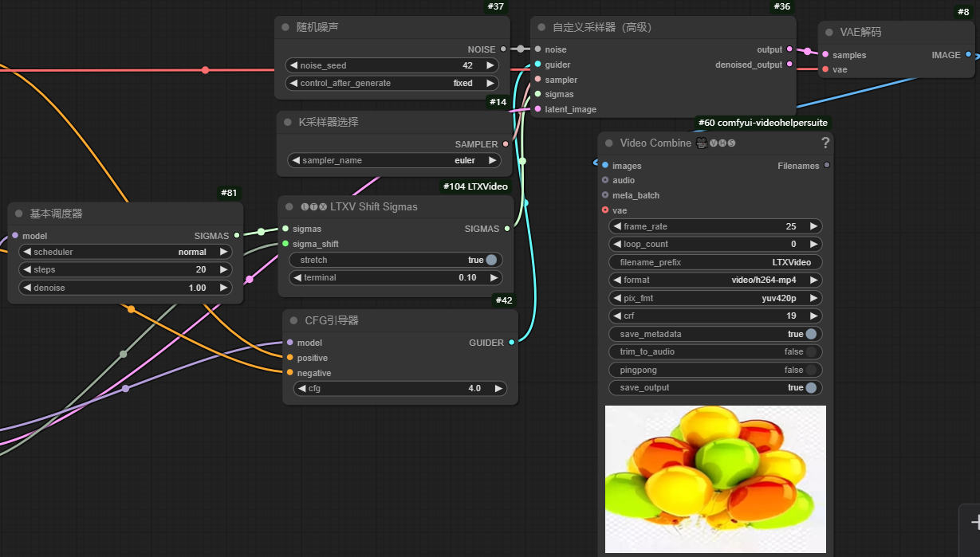Click the IMAGE output port on VAE解码
Screen dimensions: 980x557
point(968,55)
